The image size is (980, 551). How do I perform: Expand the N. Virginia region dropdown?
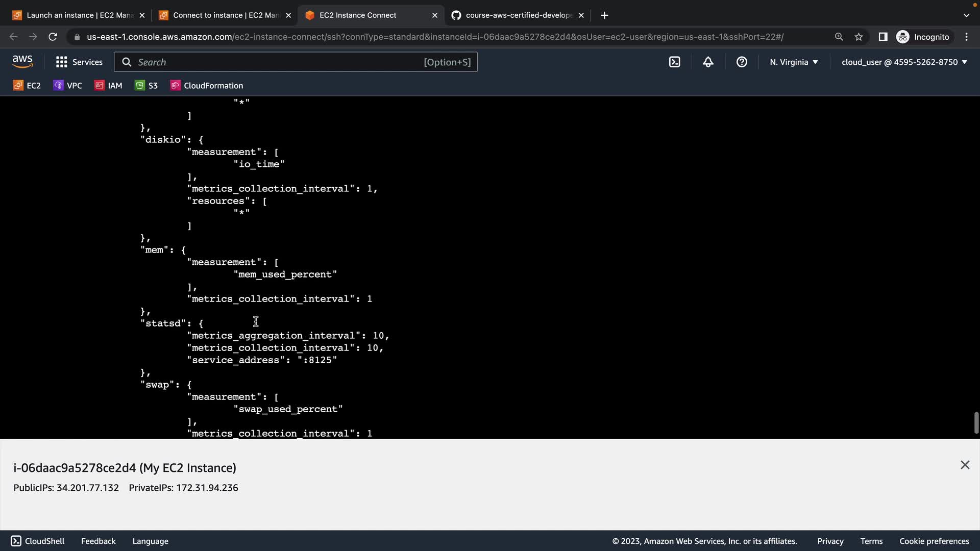[794, 62]
